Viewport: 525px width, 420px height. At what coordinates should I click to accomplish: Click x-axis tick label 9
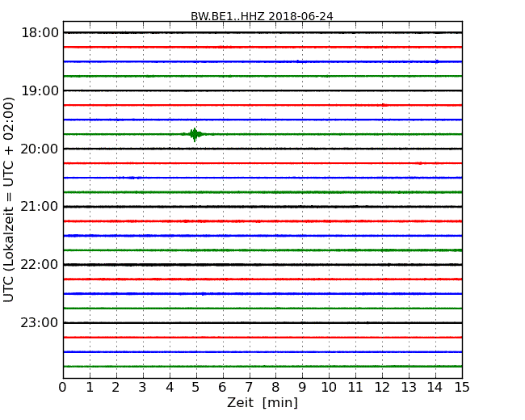302,387
